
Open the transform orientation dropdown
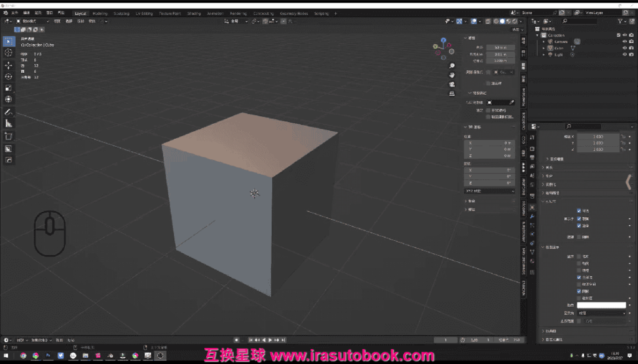point(236,21)
